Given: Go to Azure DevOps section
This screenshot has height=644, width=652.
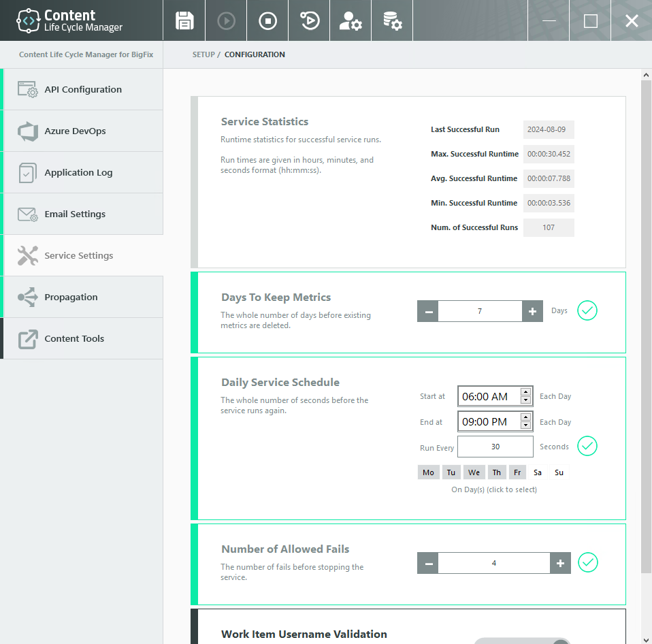Looking at the screenshot, I should tap(83, 131).
